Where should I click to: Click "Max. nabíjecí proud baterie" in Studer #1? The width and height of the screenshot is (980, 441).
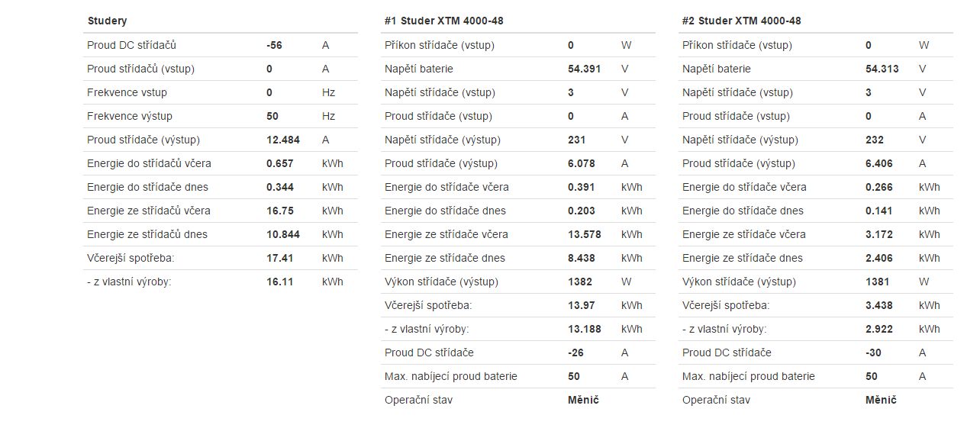(450, 376)
